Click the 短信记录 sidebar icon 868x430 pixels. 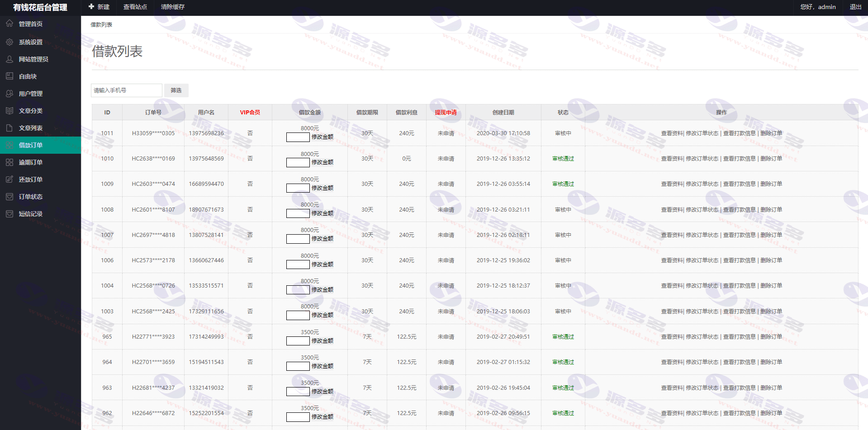(9, 214)
